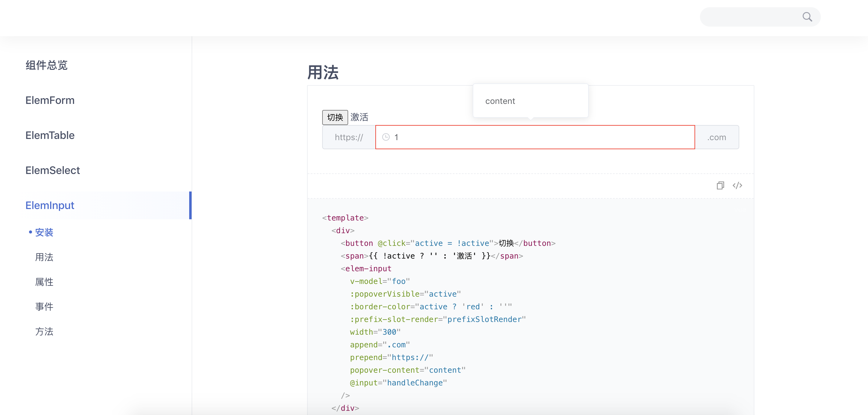The height and width of the screenshot is (415, 868).
Task: Toggle code view with the </> icon
Action: (737, 185)
